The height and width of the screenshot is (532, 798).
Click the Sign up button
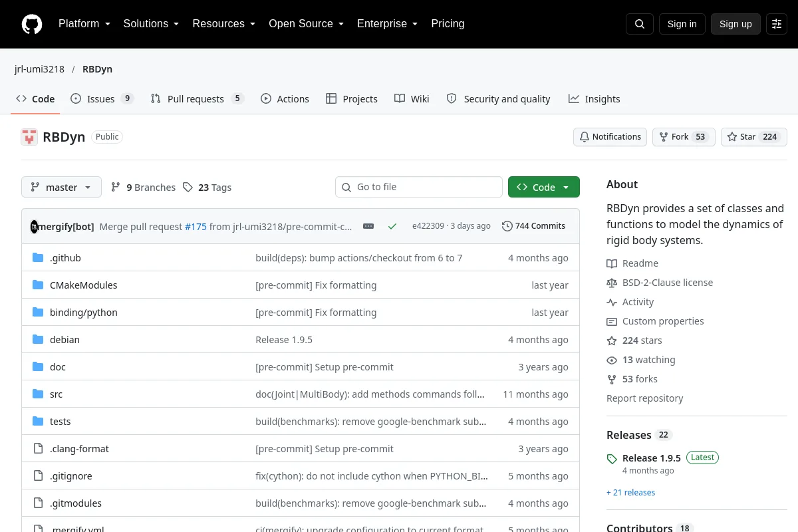click(x=735, y=24)
